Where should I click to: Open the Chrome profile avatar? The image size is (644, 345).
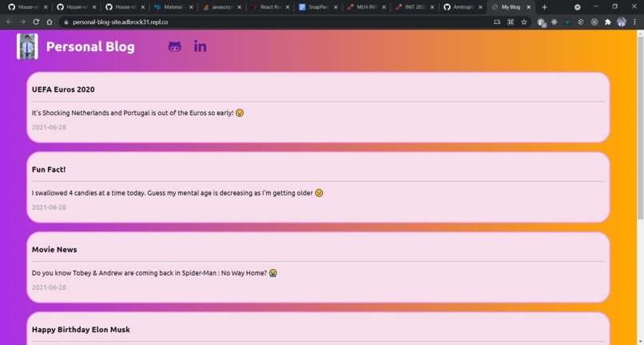point(622,22)
